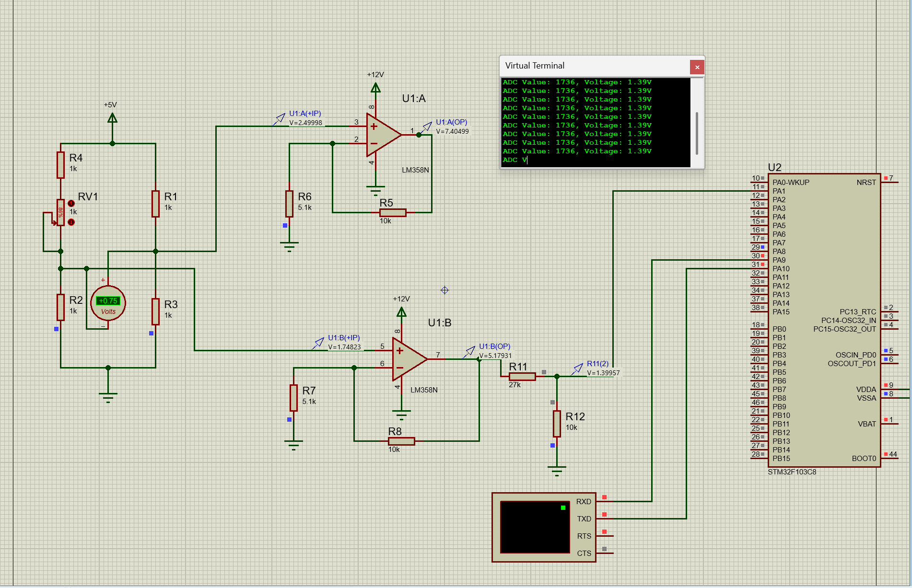Select resistor R12 symbol
Screen dimensions: 912x588
point(557,424)
